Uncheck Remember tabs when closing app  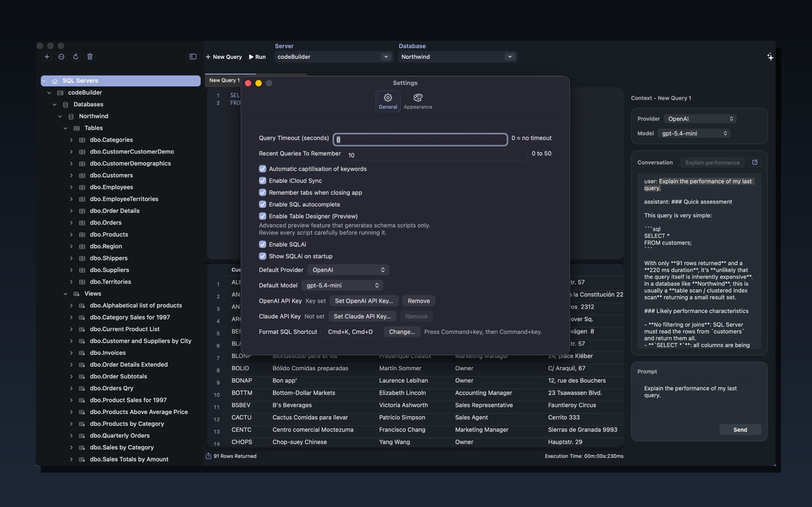pyautogui.click(x=262, y=192)
